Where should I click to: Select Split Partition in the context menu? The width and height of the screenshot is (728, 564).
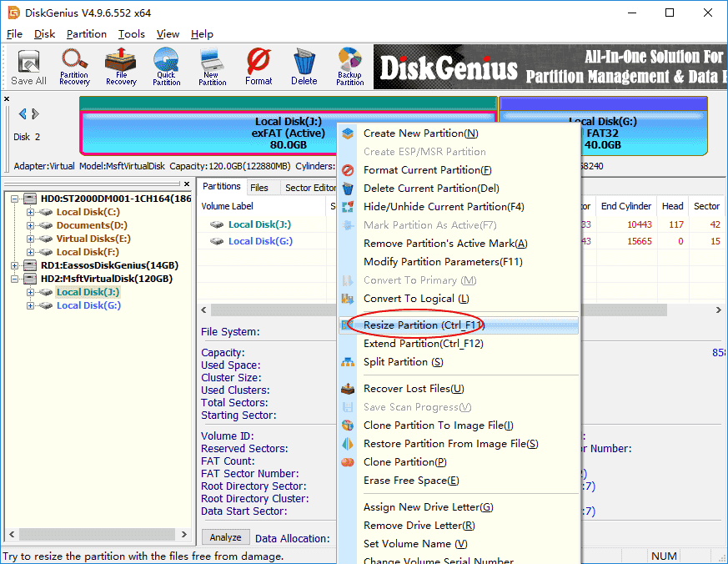point(403,362)
